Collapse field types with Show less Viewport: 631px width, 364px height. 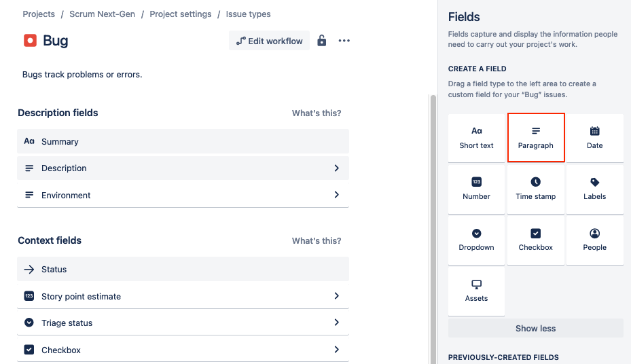coord(535,328)
